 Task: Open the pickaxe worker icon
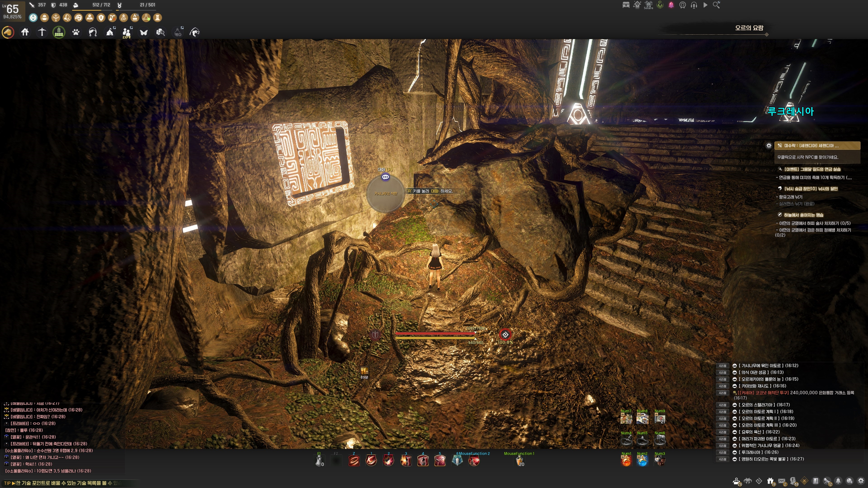tap(42, 32)
